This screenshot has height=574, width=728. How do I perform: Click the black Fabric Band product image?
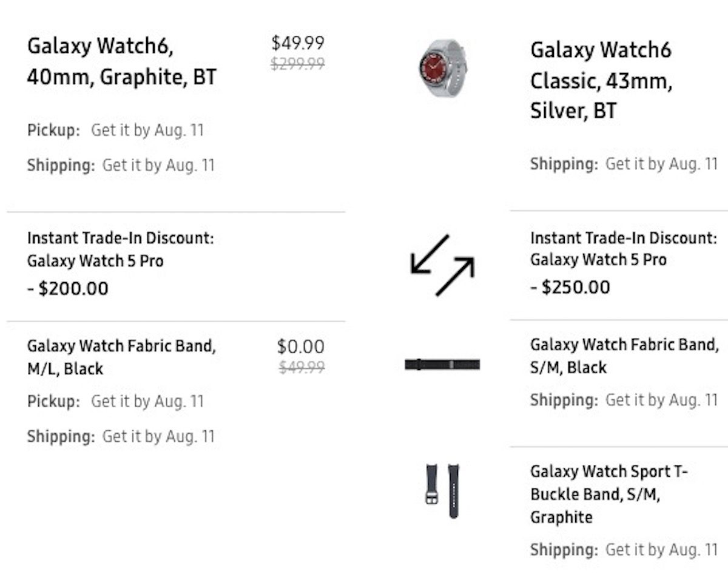tap(442, 364)
